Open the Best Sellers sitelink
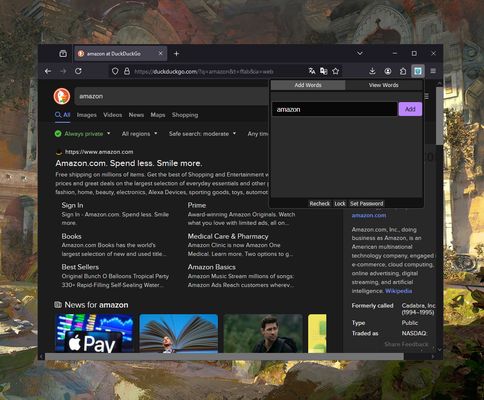Image resolution: width=484 pixels, height=400 pixels. (80, 267)
